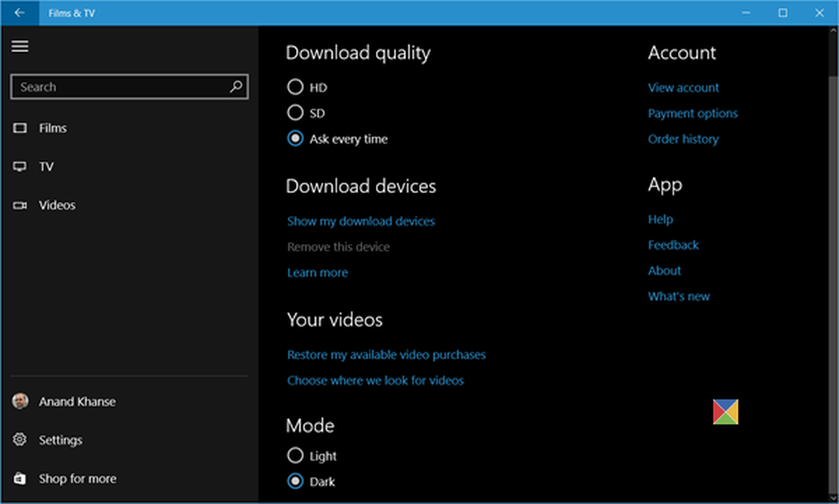Open the About link

tap(664, 270)
